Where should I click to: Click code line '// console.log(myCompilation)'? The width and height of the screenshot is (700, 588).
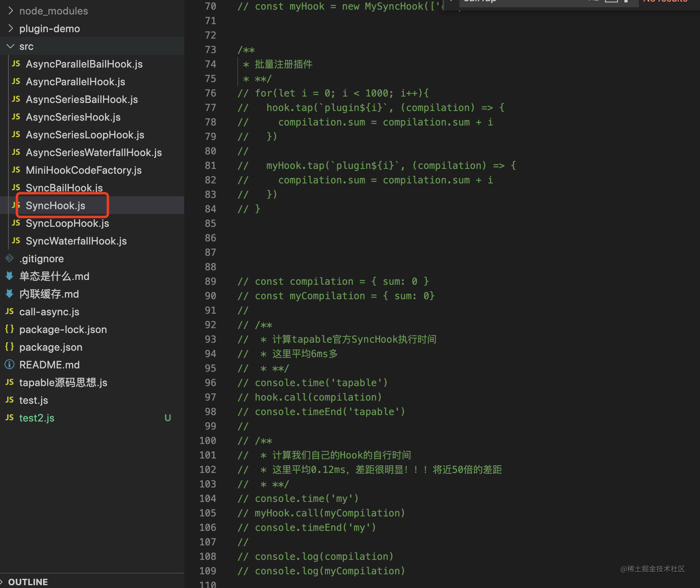pyautogui.click(x=321, y=571)
